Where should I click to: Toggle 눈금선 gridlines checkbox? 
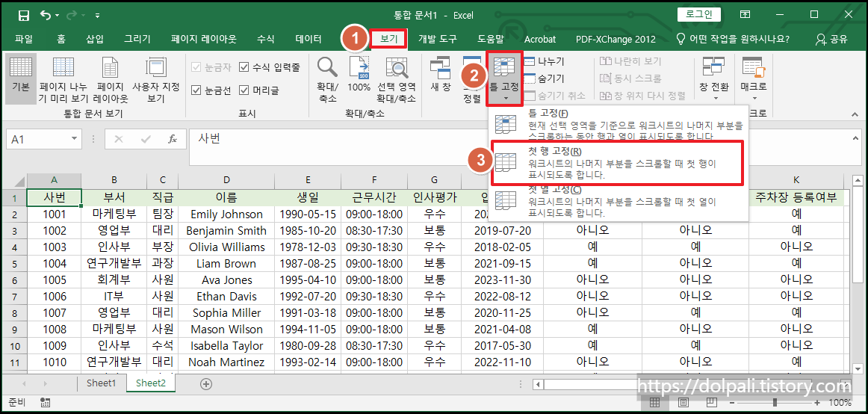point(213,90)
